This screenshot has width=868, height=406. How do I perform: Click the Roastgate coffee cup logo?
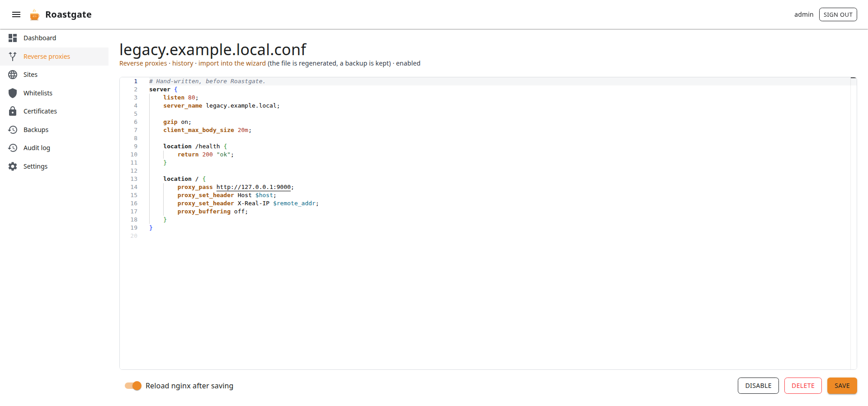click(x=34, y=15)
